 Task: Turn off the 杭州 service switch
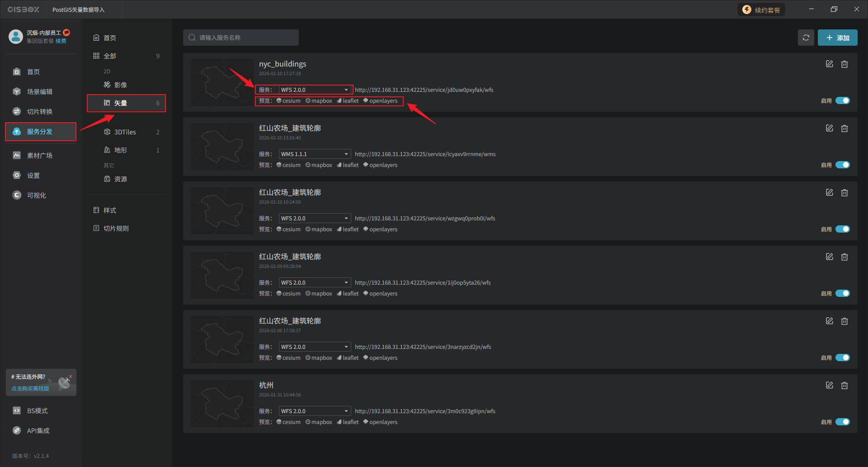(842, 422)
